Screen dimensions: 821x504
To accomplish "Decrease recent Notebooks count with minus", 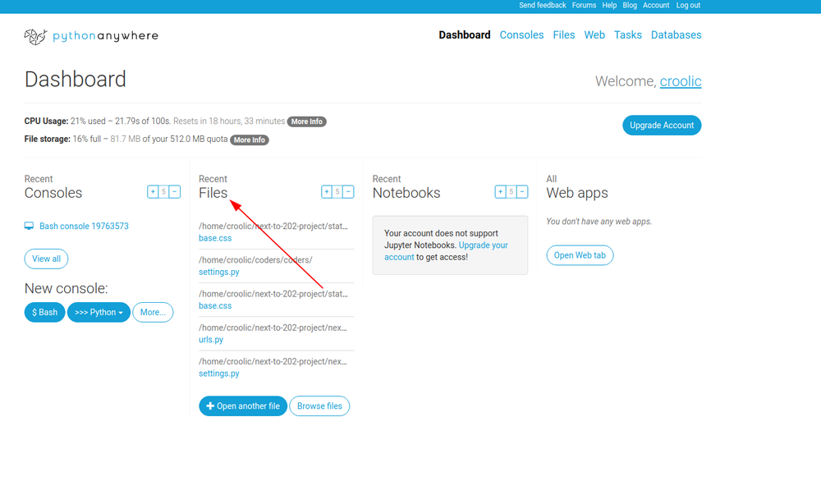I will pyautogui.click(x=522, y=192).
